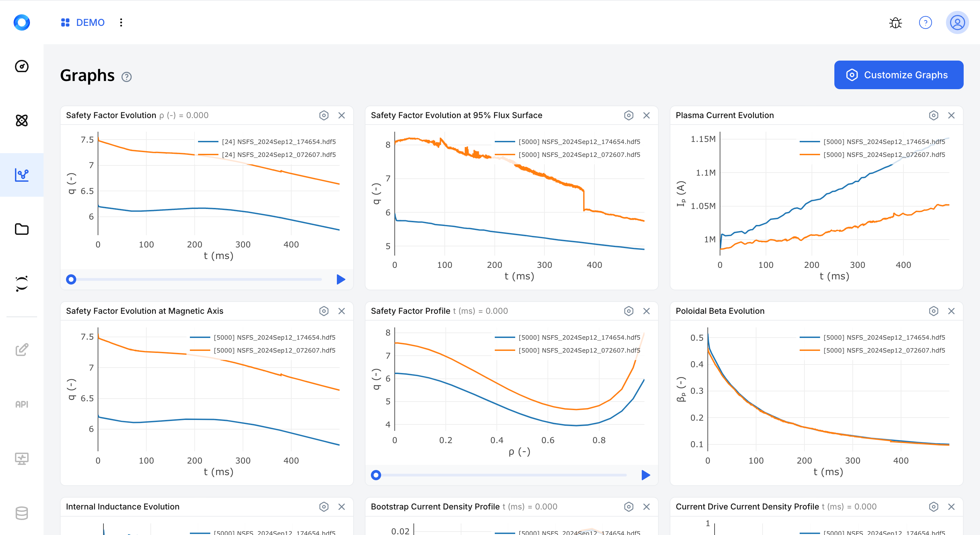The width and height of the screenshot is (980, 535).
Task: Toggle the blue NSFS_2024Sep12_174654 legend entry in the Plasma Current graph
Action: [872, 142]
